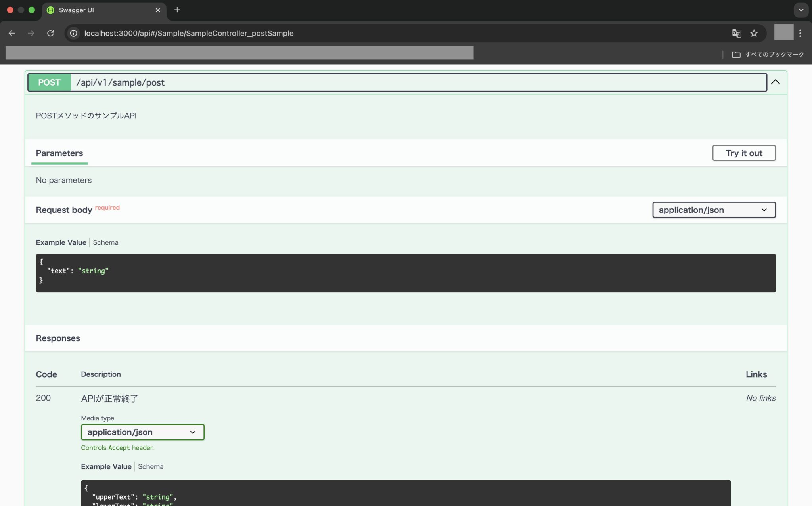This screenshot has height=506, width=812.
Task: Open the browser three-dot menu
Action: [801, 33]
